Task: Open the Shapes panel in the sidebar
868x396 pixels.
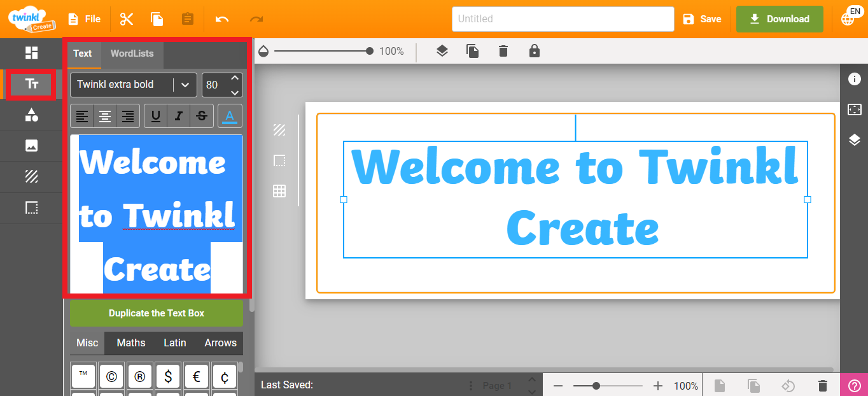Action: pos(31,115)
